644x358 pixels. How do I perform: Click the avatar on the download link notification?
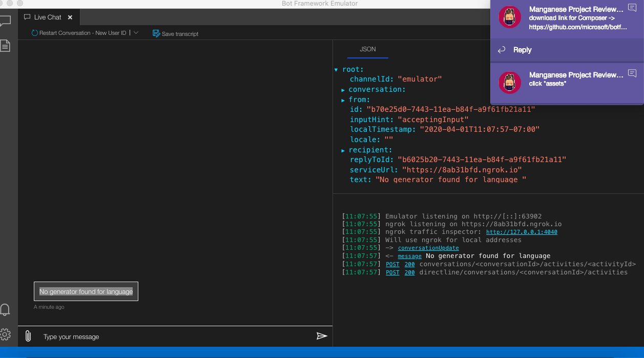(x=510, y=17)
